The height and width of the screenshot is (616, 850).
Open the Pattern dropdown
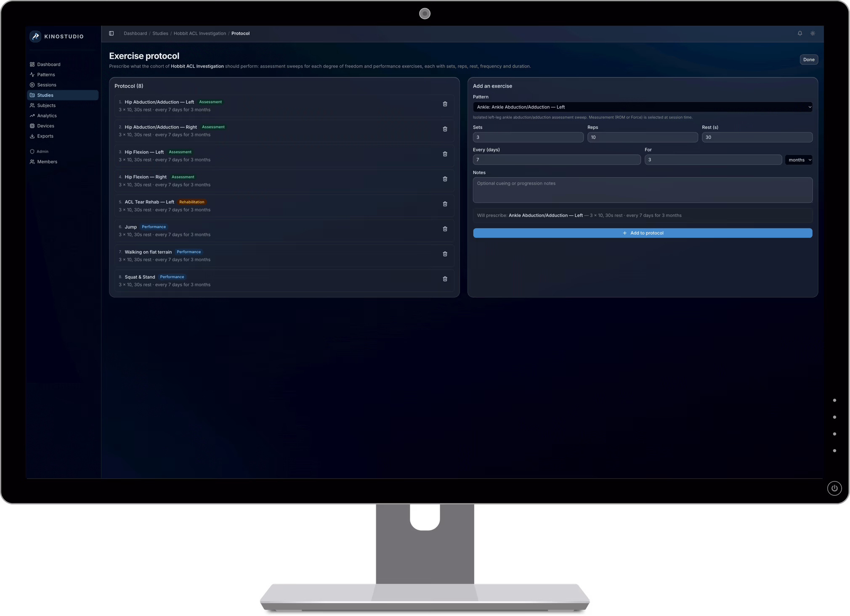pos(643,107)
